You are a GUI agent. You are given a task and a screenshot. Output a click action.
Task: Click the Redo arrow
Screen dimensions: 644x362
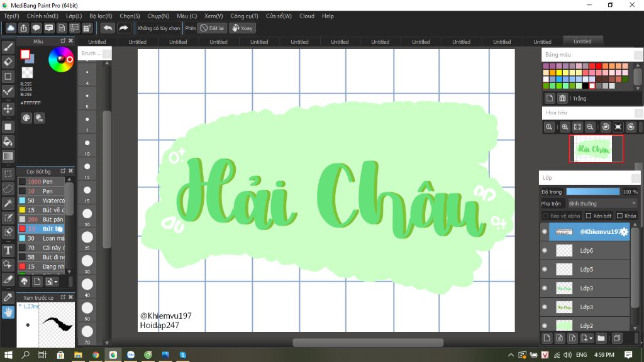pos(123,28)
